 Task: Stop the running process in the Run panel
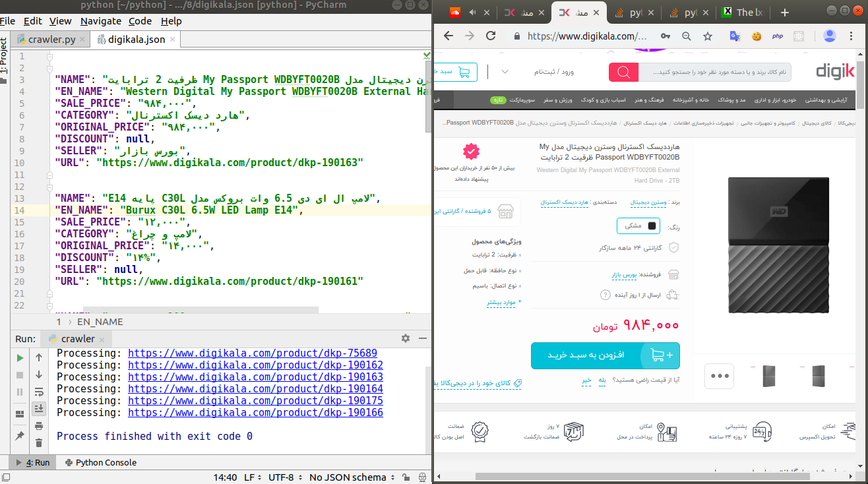(20, 375)
